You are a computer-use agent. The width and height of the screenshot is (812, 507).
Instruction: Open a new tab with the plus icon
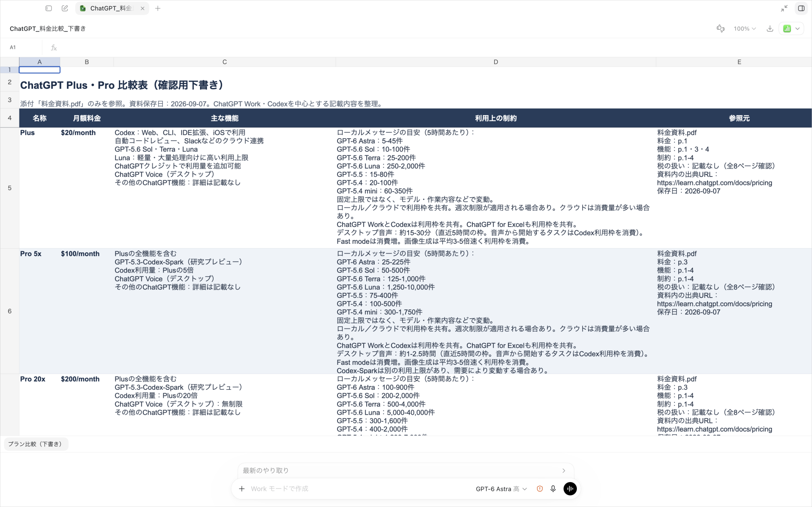point(158,8)
